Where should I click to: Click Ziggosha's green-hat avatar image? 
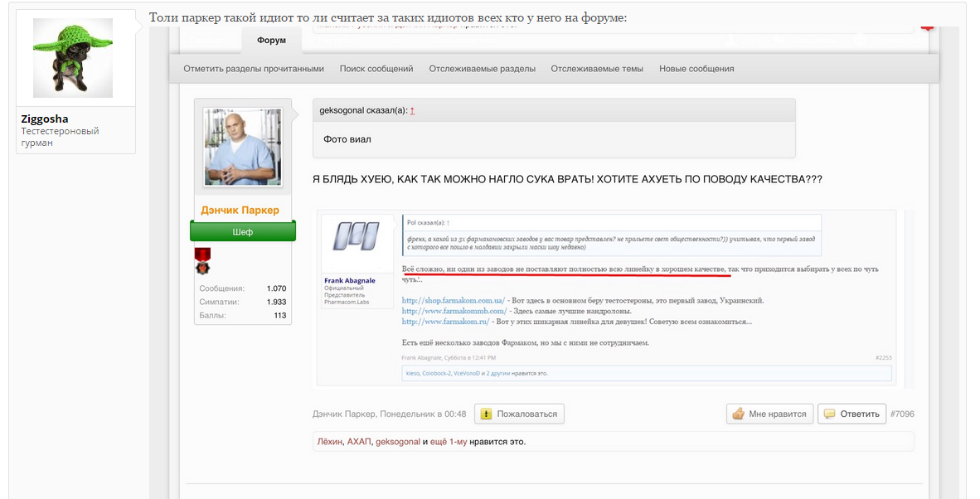pos(72,58)
